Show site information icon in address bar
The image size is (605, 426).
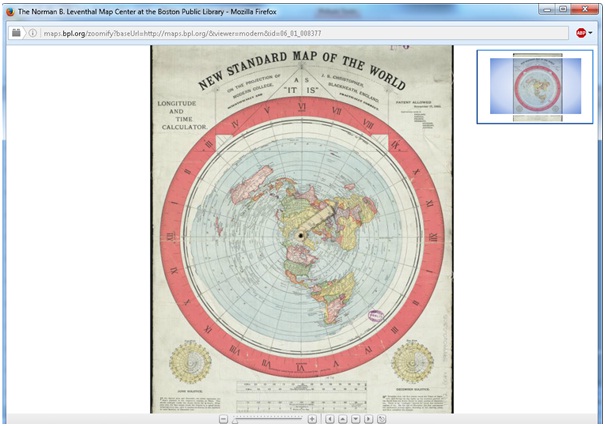pyautogui.click(x=33, y=33)
